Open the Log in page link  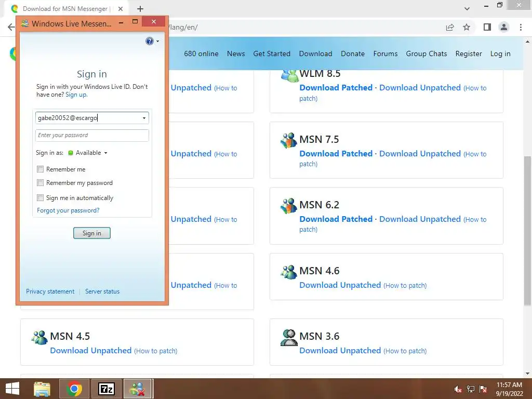(500, 54)
